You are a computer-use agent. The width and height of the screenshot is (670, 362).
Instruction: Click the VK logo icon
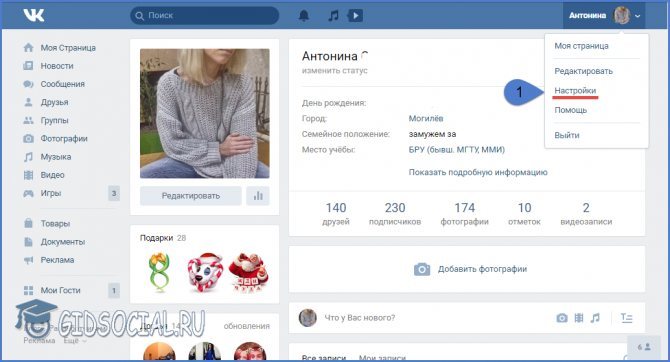(33, 15)
